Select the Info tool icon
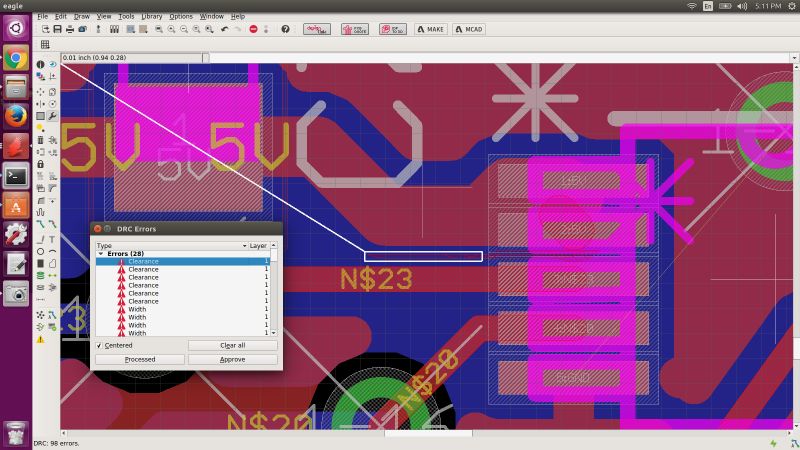 tap(40, 64)
